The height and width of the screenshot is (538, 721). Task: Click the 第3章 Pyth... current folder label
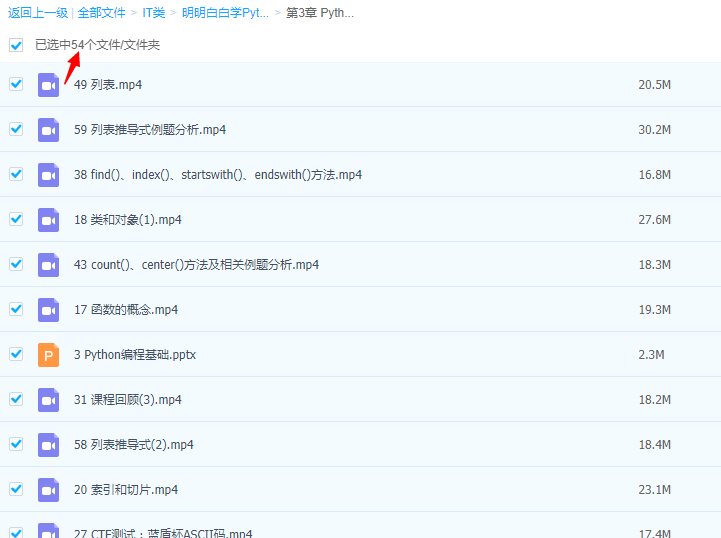[x=319, y=13]
